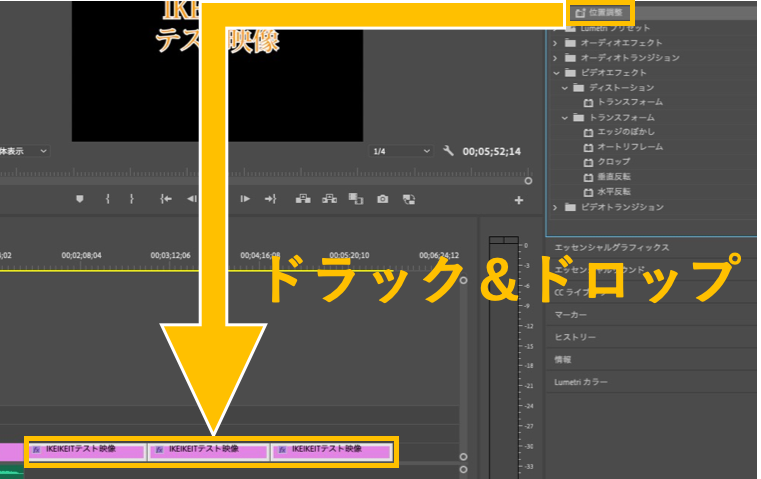
Task: Click top handle of timeline vertical scrollbar
Action: coord(463,281)
